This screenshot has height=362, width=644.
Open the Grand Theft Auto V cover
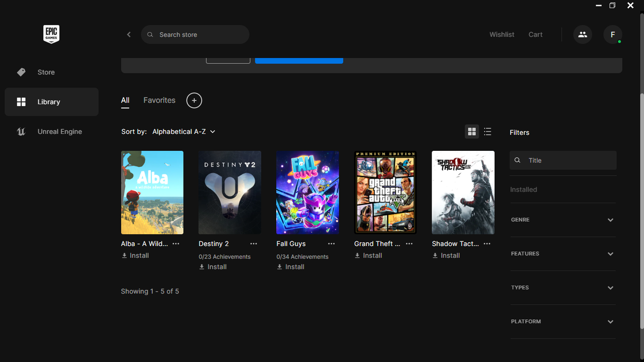[x=385, y=193]
